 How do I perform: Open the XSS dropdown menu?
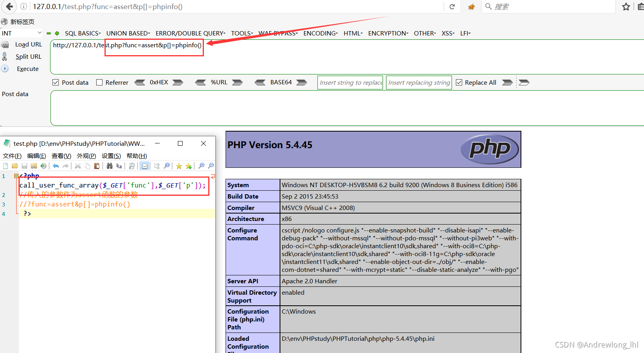(x=448, y=33)
